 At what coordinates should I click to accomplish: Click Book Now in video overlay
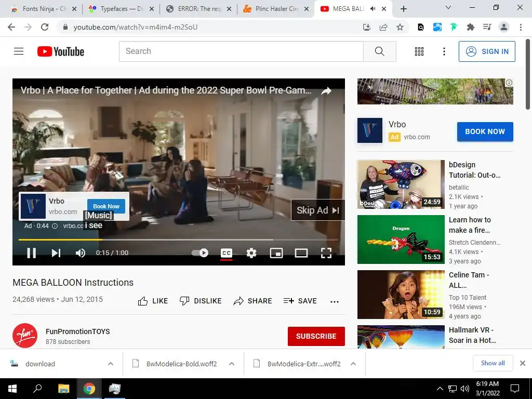[106, 206]
